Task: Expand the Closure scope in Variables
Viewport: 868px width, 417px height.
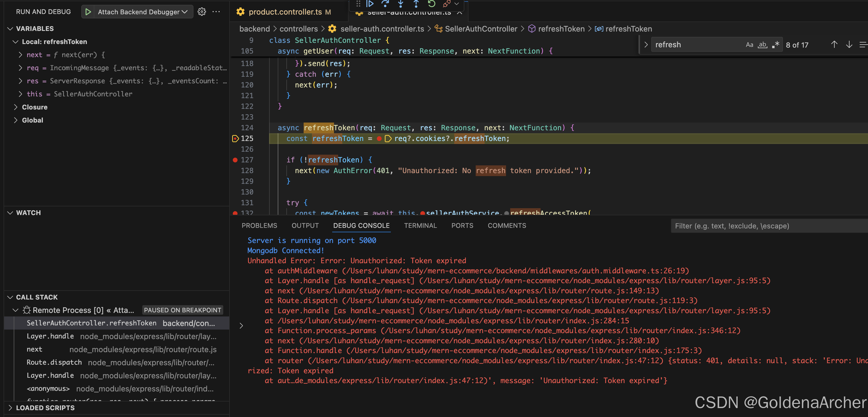Action: [x=34, y=107]
